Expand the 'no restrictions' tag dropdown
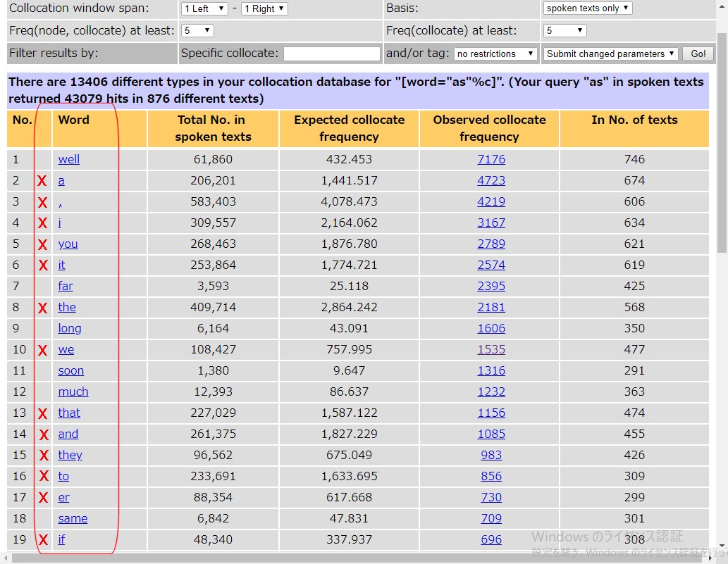728x564 pixels. click(x=495, y=54)
